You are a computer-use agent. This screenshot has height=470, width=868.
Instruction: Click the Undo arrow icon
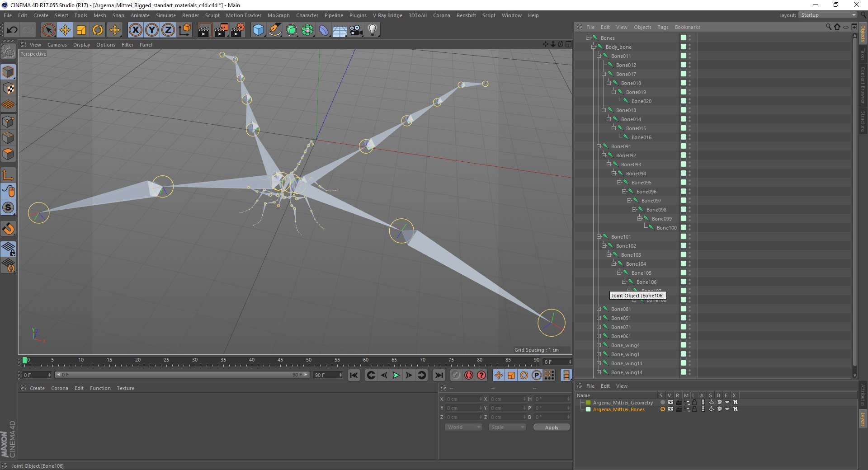point(12,30)
